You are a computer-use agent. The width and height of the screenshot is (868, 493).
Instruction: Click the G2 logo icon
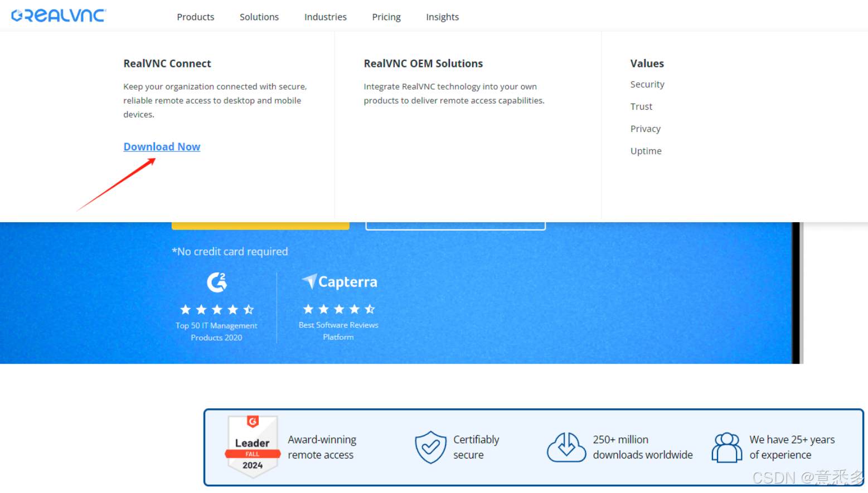pyautogui.click(x=217, y=282)
